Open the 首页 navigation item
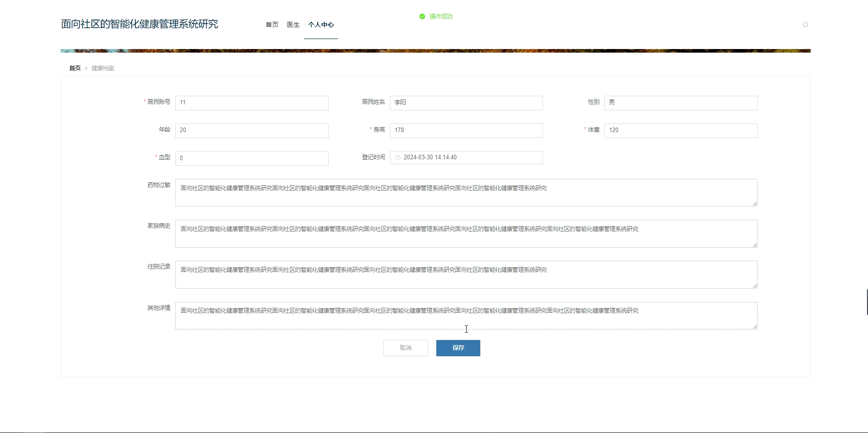The image size is (868, 433). click(271, 25)
